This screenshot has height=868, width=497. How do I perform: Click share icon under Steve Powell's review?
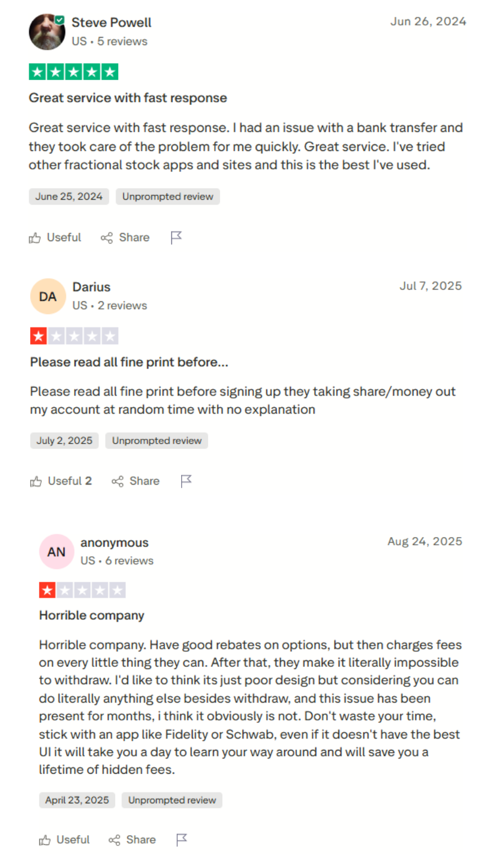(x=106, y=238)
